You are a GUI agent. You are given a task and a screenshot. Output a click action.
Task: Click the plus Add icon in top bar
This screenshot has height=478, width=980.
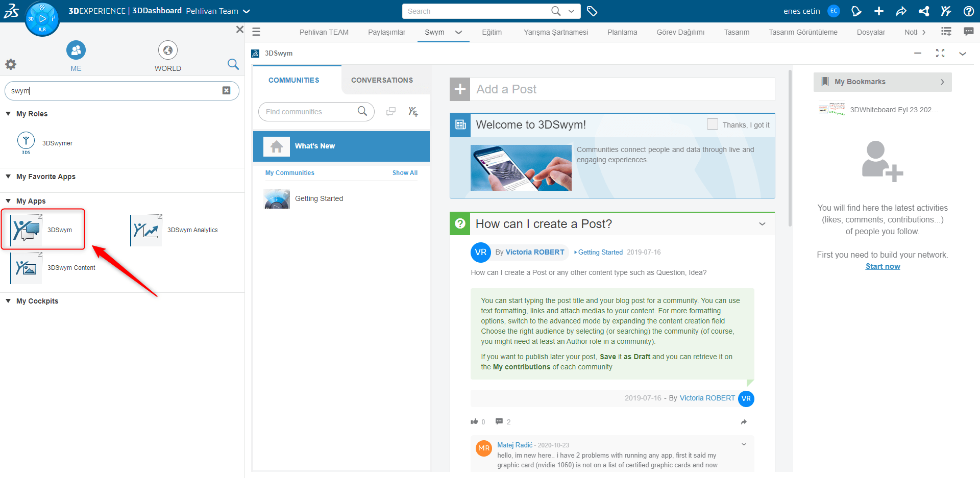(x=879, y=11)
